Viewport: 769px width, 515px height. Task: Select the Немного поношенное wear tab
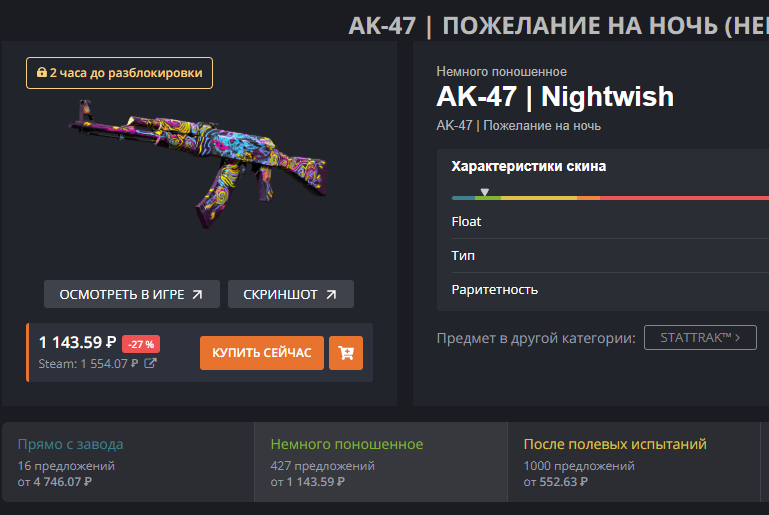[381, 462]
